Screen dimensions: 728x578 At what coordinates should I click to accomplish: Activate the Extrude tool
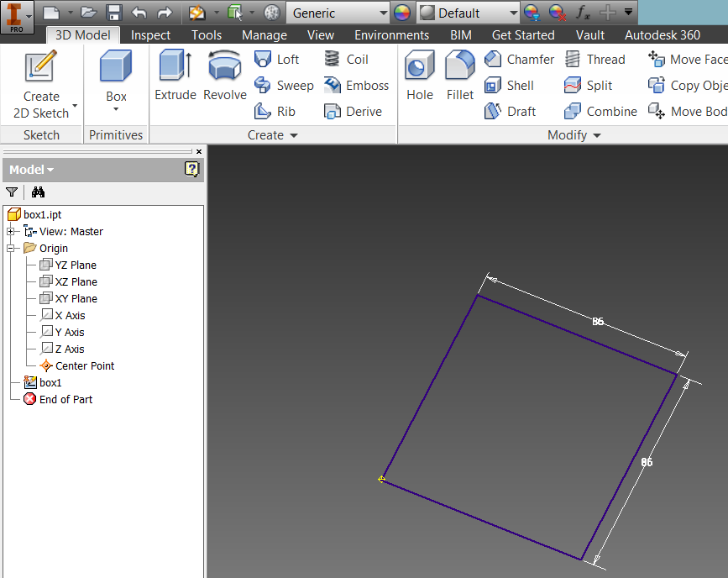coord(175,76)
